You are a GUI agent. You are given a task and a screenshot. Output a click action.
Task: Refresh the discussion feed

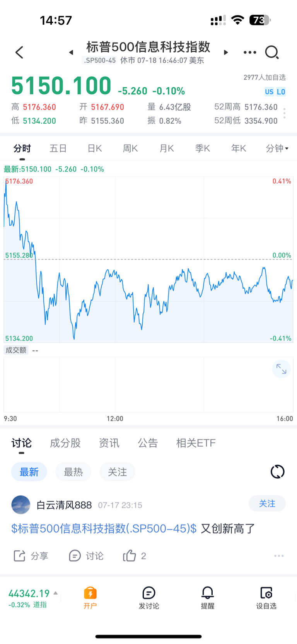click(277, 471)
